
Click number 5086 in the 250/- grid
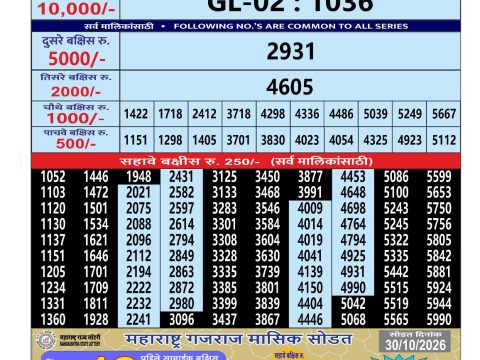click(396, 177)
